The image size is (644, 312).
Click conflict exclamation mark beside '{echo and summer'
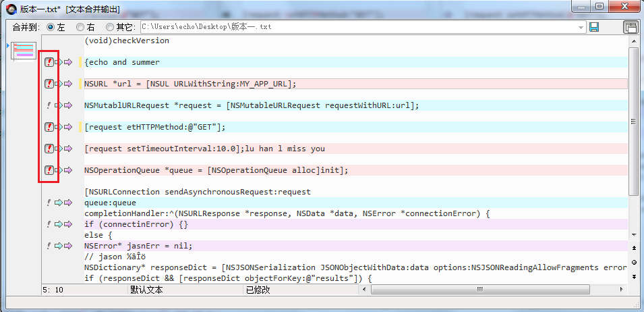click(x=49, y=62)
